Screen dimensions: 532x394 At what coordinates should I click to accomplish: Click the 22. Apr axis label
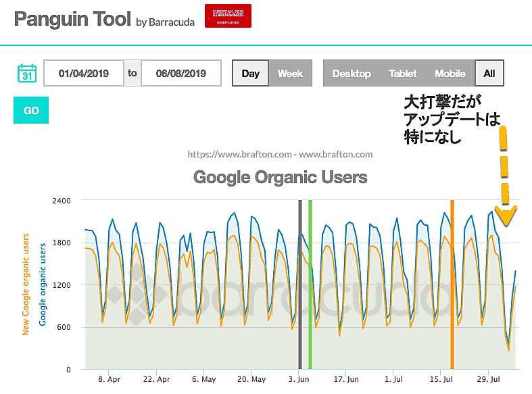click(156, 379)
